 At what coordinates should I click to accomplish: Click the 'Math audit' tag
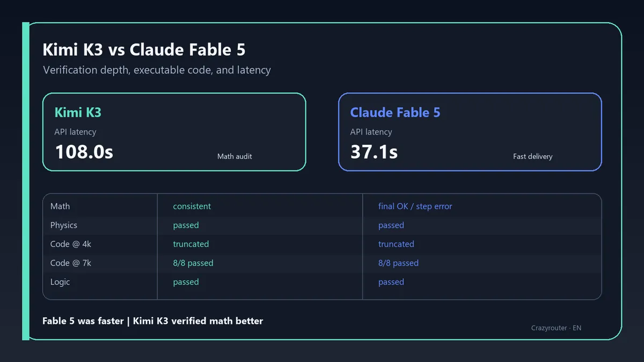coord(235,157)
